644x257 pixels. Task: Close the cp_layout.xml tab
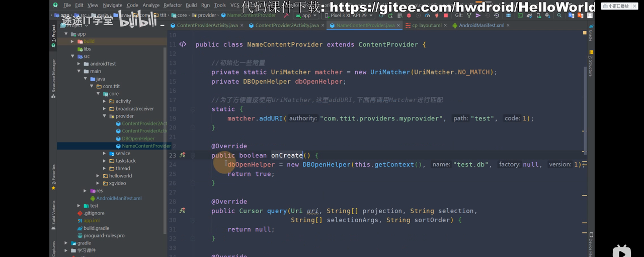point(446,25)
